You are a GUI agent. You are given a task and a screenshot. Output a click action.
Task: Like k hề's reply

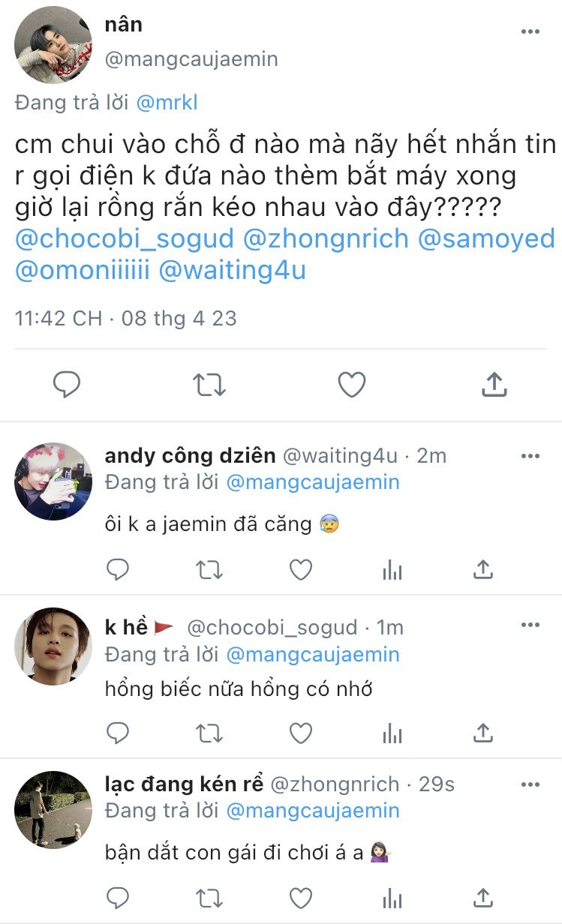301,732
